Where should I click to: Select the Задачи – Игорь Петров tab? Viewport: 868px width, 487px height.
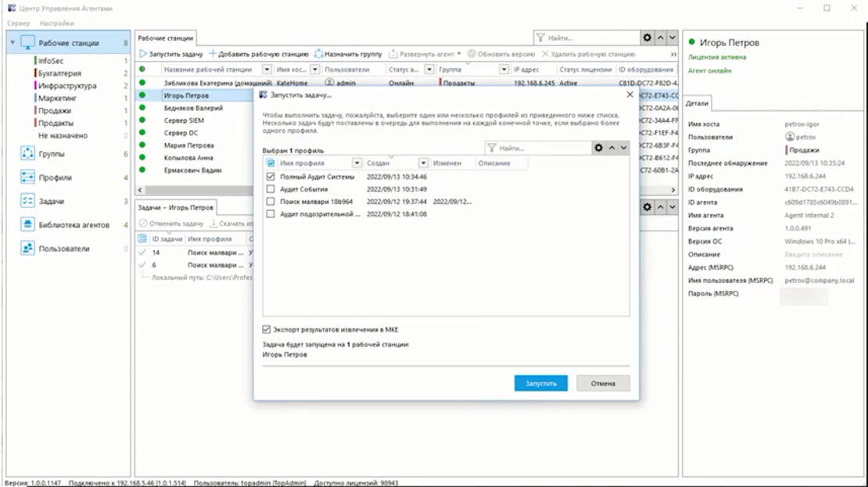point(175,207)
